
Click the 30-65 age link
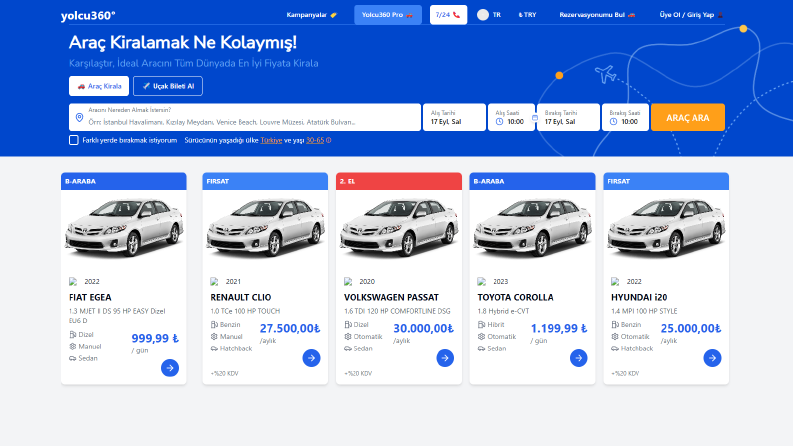pos(315,140)
